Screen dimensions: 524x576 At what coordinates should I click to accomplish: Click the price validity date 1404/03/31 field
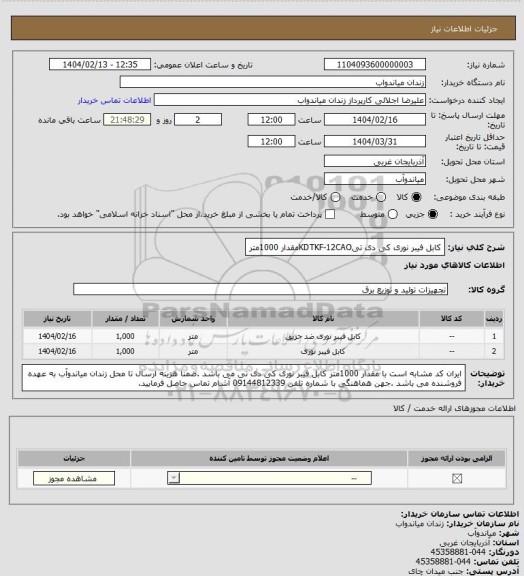tap(375, 141)
